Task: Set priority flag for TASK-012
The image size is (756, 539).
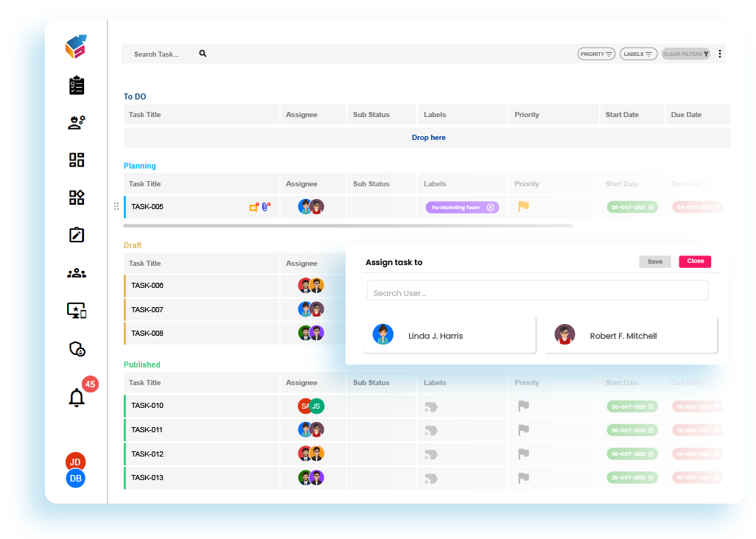Action: [x=524, y=454]
